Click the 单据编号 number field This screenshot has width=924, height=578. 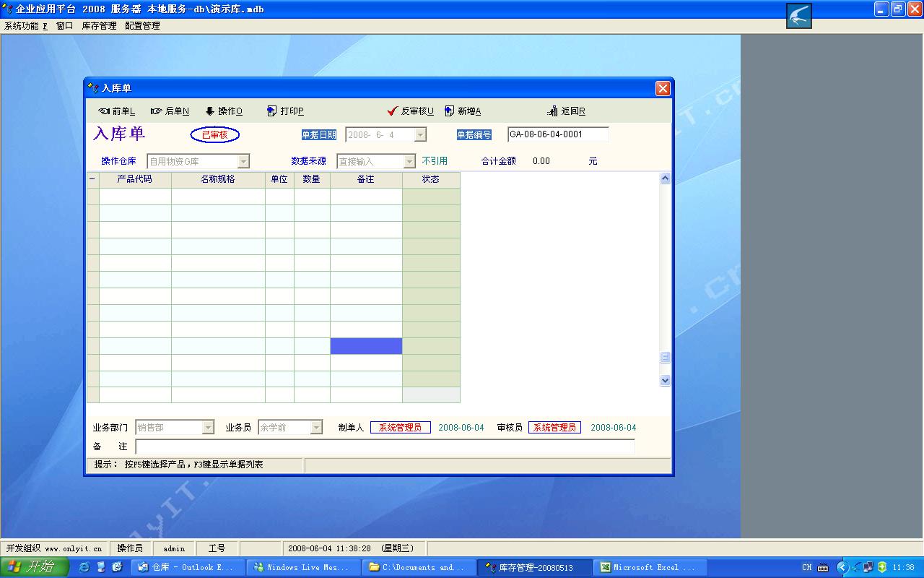[557, 134]
